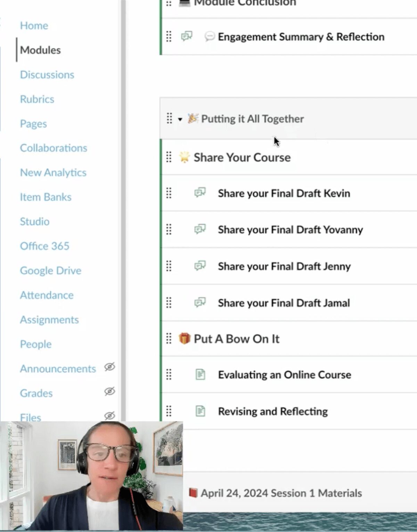Collapse the Putting it All Together module
Viewport: 417px width, 532px height.
[x=180, y=119]
